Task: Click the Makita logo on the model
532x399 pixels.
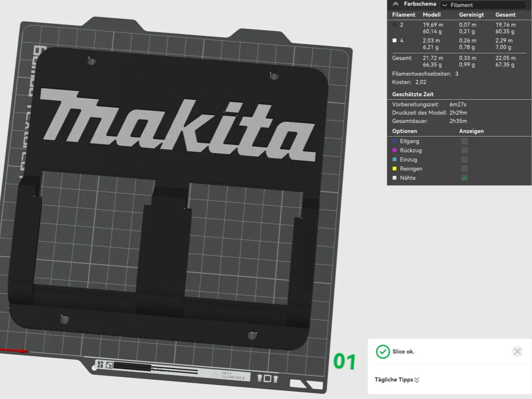Action: click(x=177, y=125)
